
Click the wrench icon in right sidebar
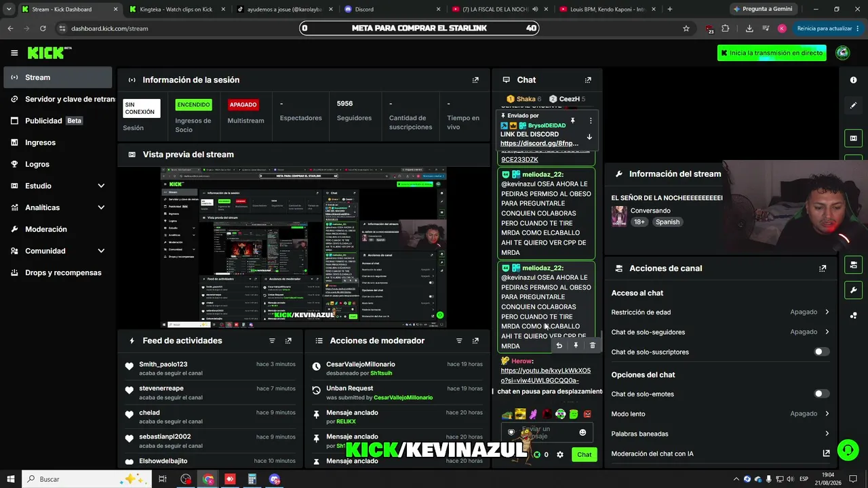point(853,290)
